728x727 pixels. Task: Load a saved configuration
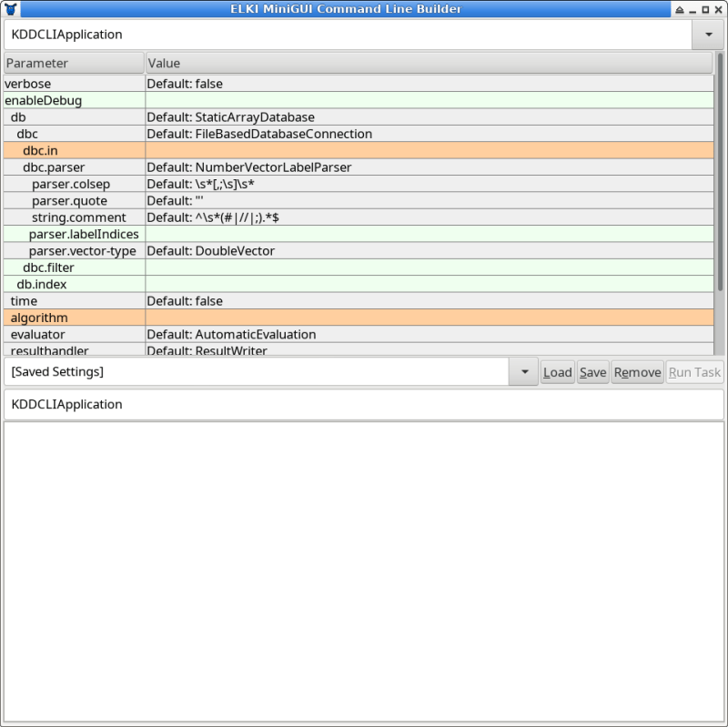[557, 371]
